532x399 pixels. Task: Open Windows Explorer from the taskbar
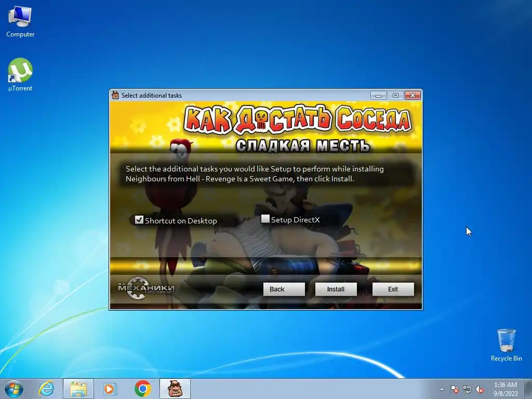click(78, 389)
